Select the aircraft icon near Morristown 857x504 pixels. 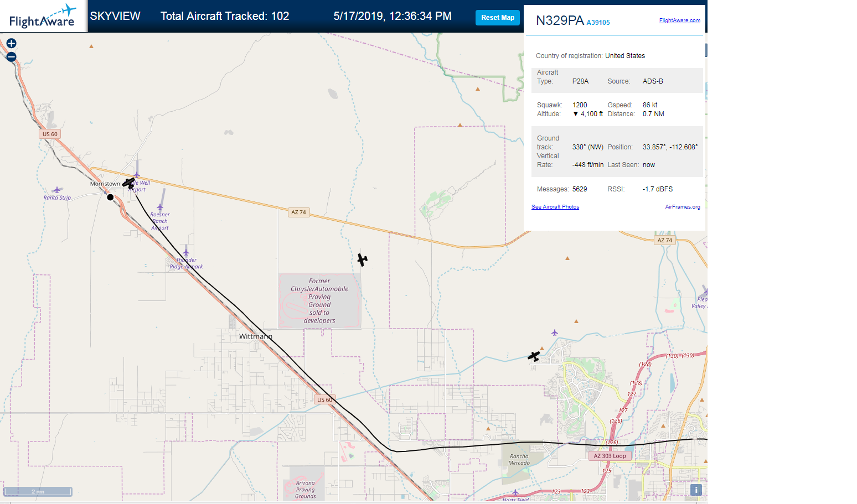(x=128, y=183)
